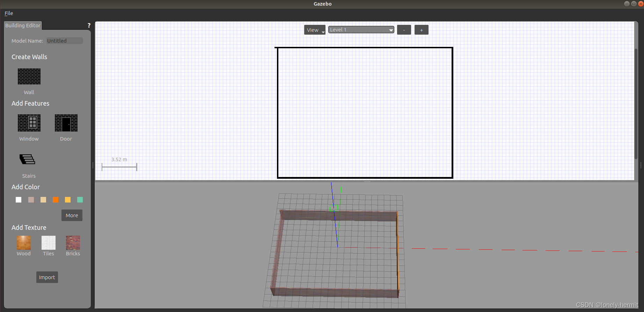Image resolution: width=644 pixels, height=312 pixels.
Task: Apply the Wood texture
Action: coord(24,243)
